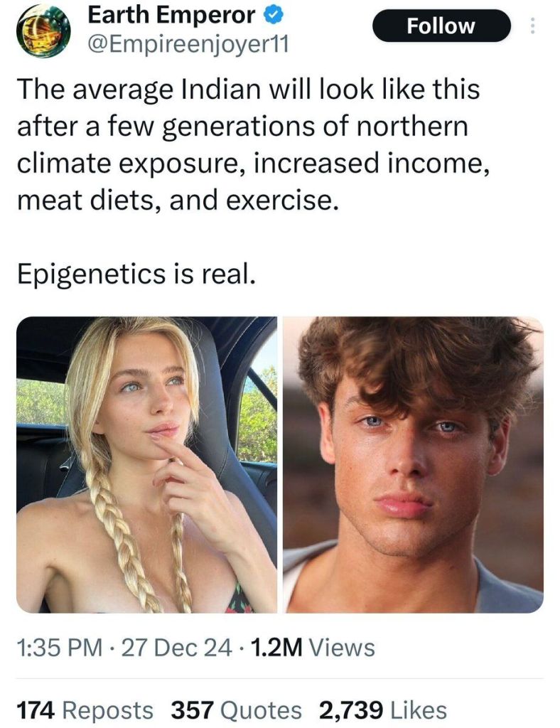Open the three-dot more options menu
560x728 pixels.
[532, 26]
